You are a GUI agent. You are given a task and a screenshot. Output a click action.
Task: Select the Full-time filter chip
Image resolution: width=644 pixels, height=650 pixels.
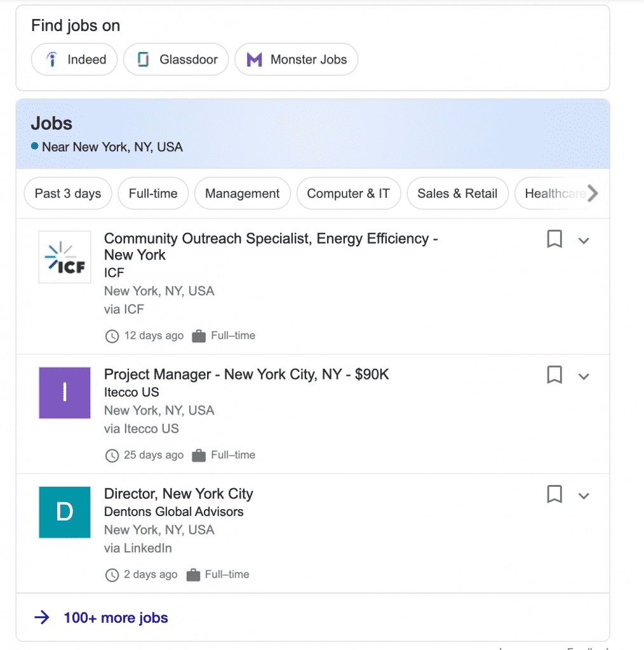153,194
